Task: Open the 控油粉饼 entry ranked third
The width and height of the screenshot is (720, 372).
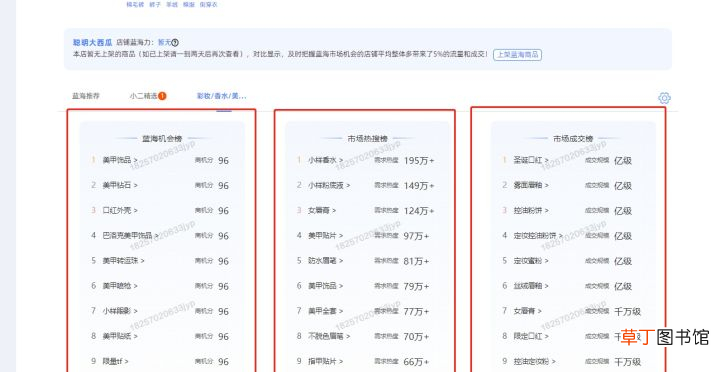Action: [x=531, y=210]
